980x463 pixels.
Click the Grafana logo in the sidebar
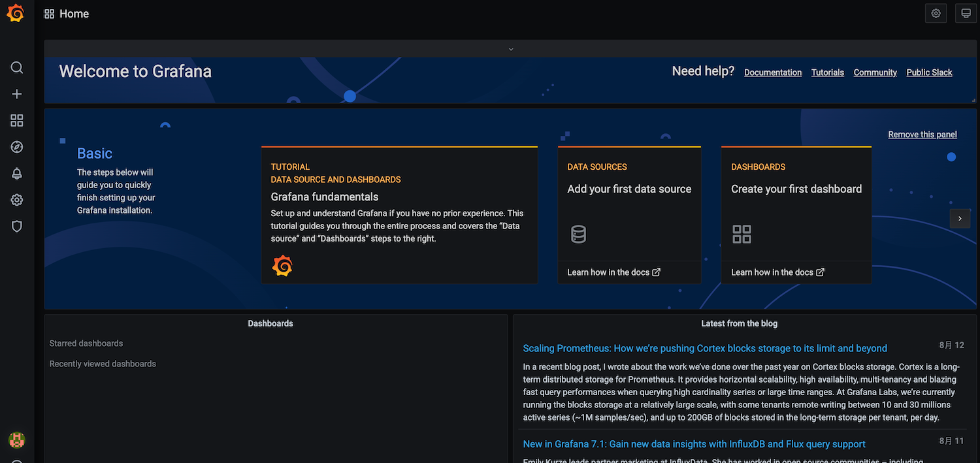coord(16,14)
